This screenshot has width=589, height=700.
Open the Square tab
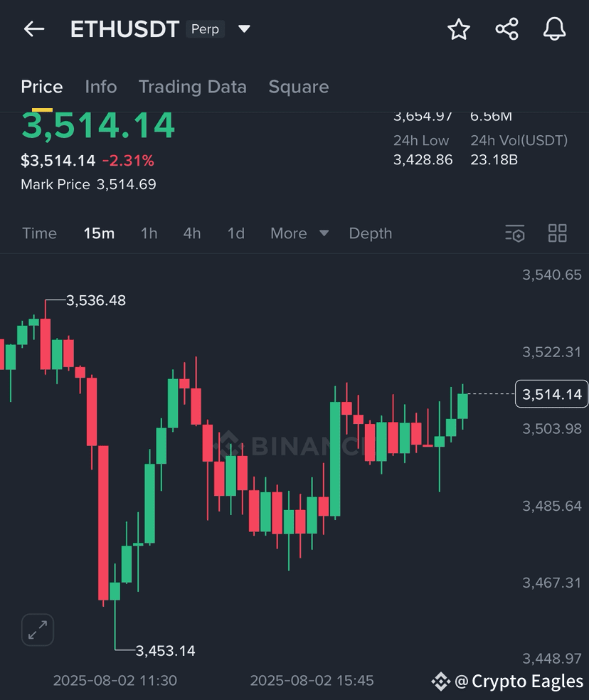pyautogui.click(x=298, y=86)
